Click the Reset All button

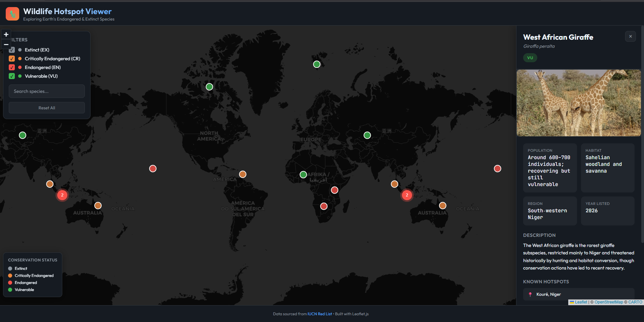pyautogui.click(x=47, y=108)
